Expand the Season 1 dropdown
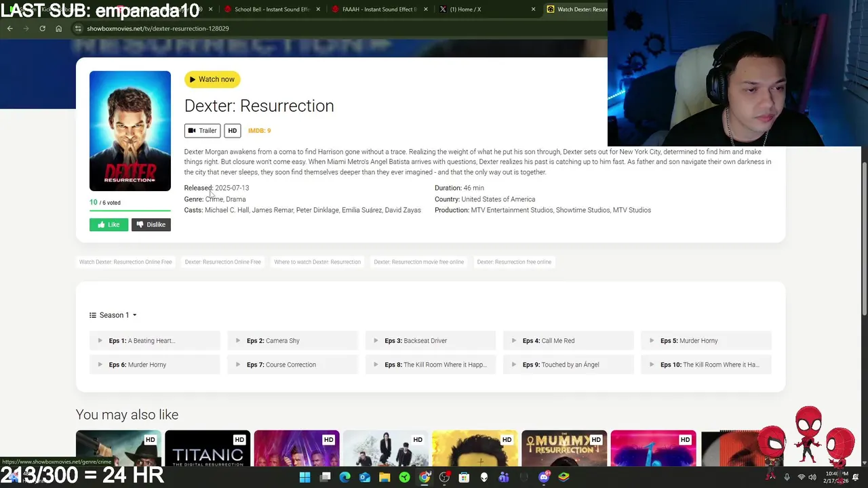The height and width of the screenshot is (488, 868). (x=113, y=315)
